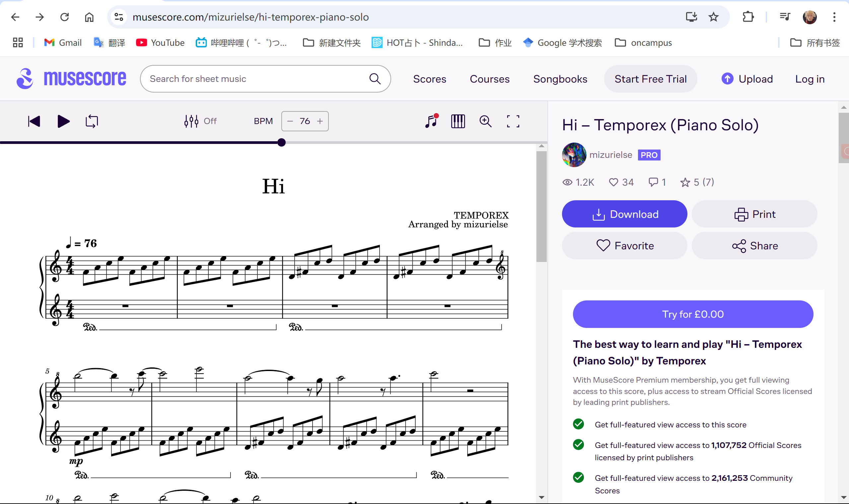
Task: Open Chrome three-dot menu
Action: pos(834,17)
